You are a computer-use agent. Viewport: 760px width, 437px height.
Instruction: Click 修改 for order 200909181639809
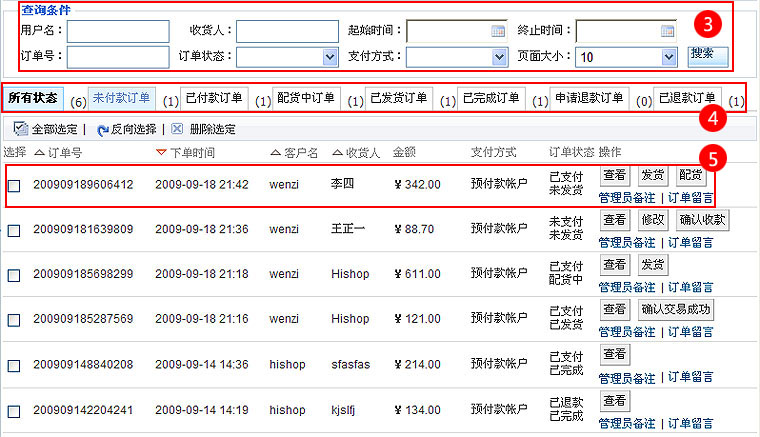tap(652, 220)
